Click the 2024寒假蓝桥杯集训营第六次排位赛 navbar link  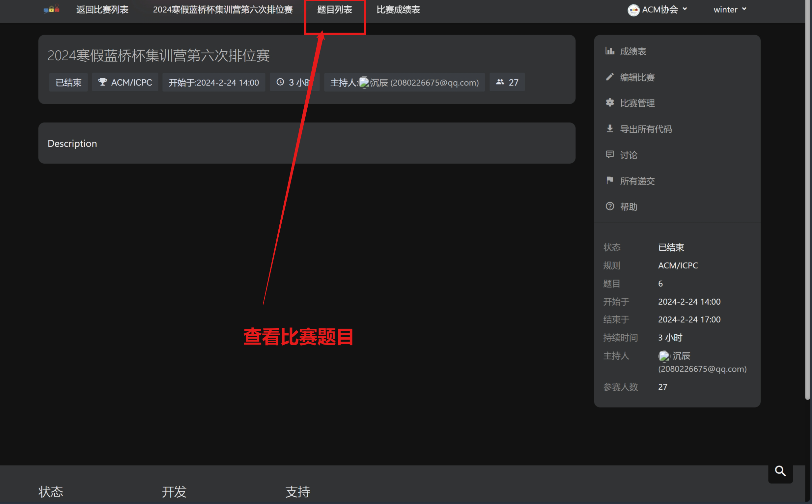click(x=223, y=10)
